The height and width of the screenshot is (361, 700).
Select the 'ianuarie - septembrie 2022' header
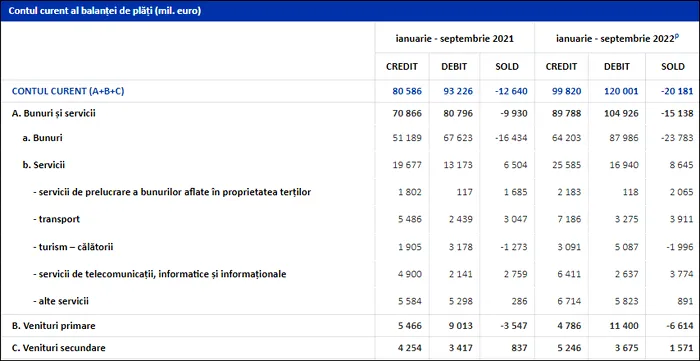coord(617,39)
